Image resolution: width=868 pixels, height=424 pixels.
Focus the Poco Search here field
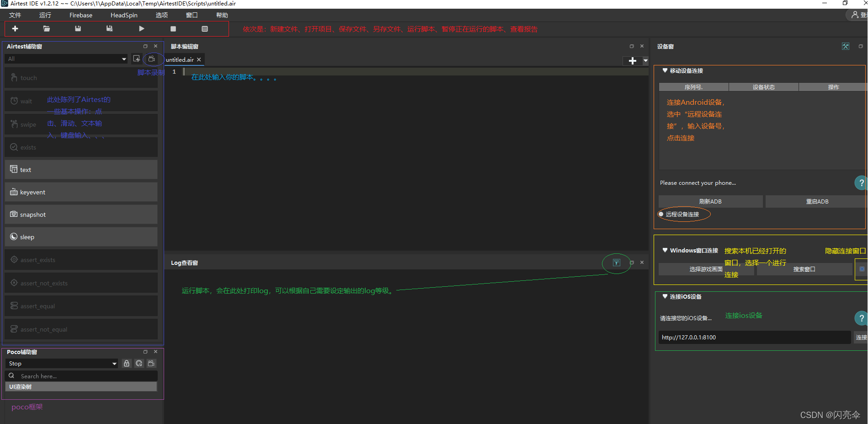point(81,376)
